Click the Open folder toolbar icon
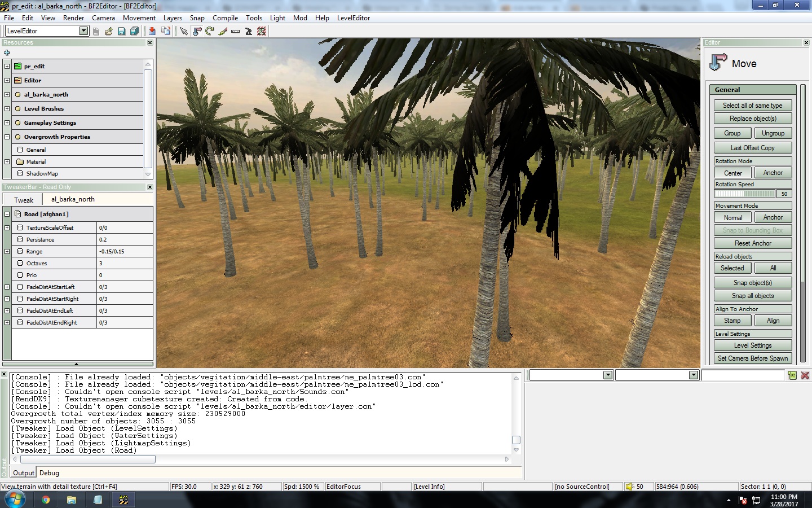The width and height of the screenshot is (812, 508). (x=109, y=31)
